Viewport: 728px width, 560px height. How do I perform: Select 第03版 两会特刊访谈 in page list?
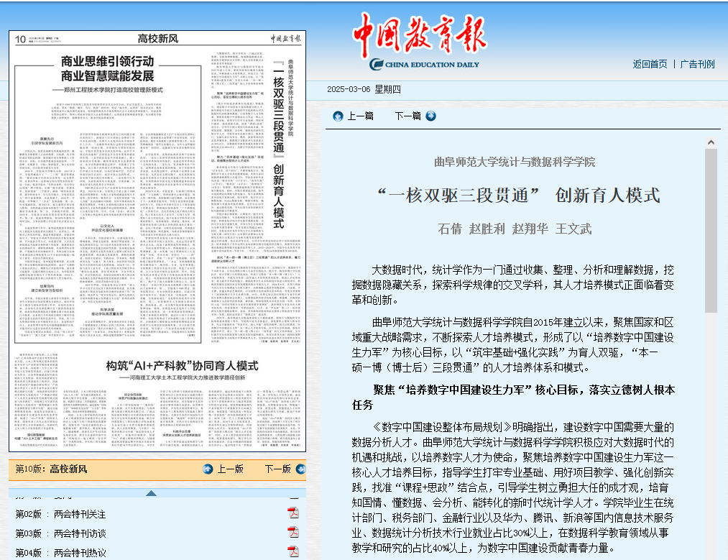(61, 533)
